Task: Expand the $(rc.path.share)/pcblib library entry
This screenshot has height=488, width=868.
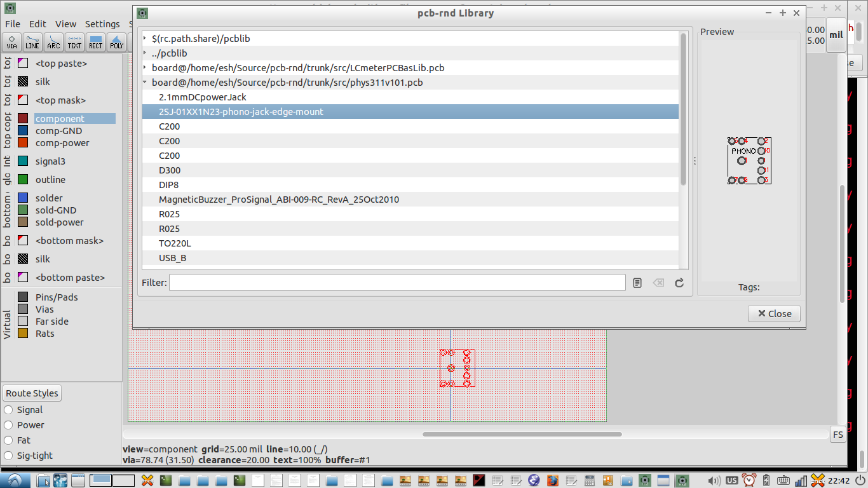Action: [x=144, y=38]
